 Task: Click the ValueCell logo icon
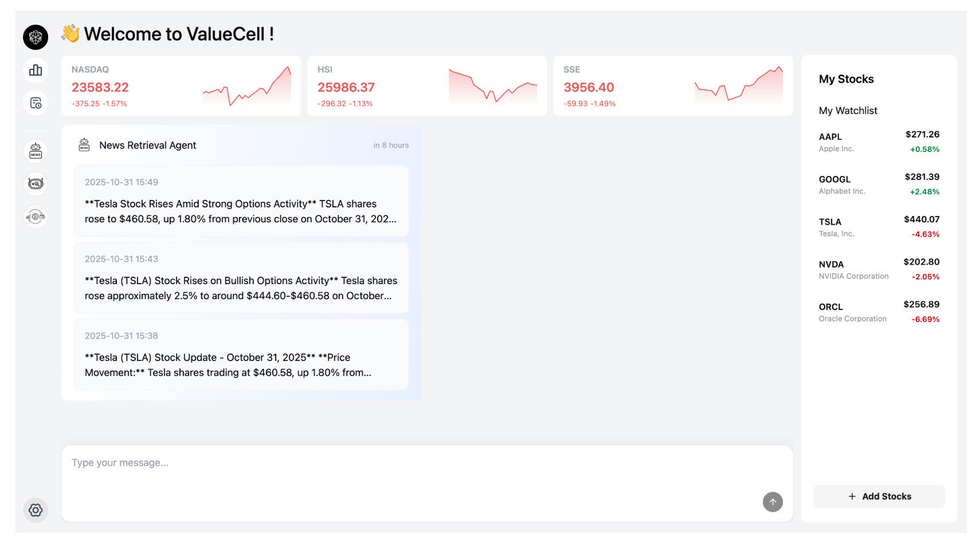[x=36, y=37]
